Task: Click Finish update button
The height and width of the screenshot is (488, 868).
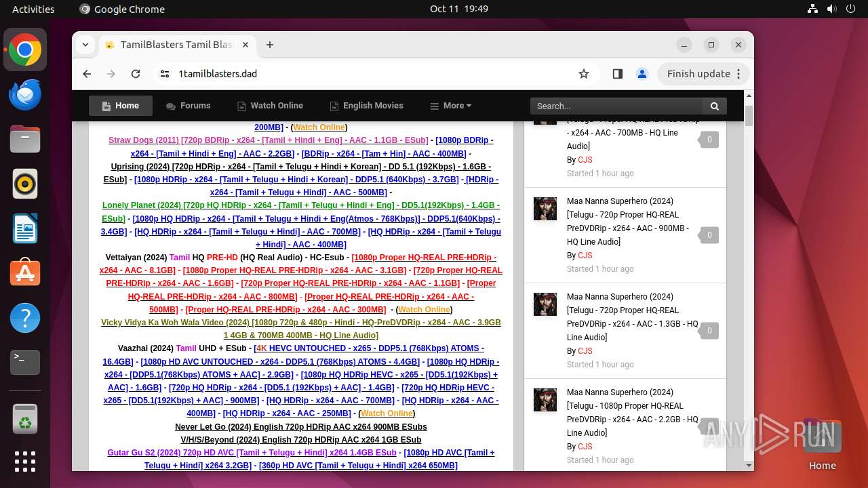Action: pyautogui.click(x=703, y=74)
